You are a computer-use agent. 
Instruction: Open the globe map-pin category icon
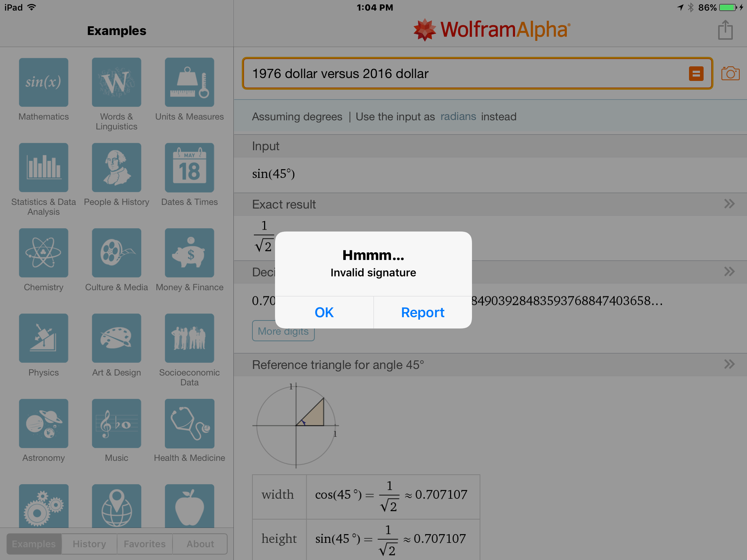click(x=116, y=506)
